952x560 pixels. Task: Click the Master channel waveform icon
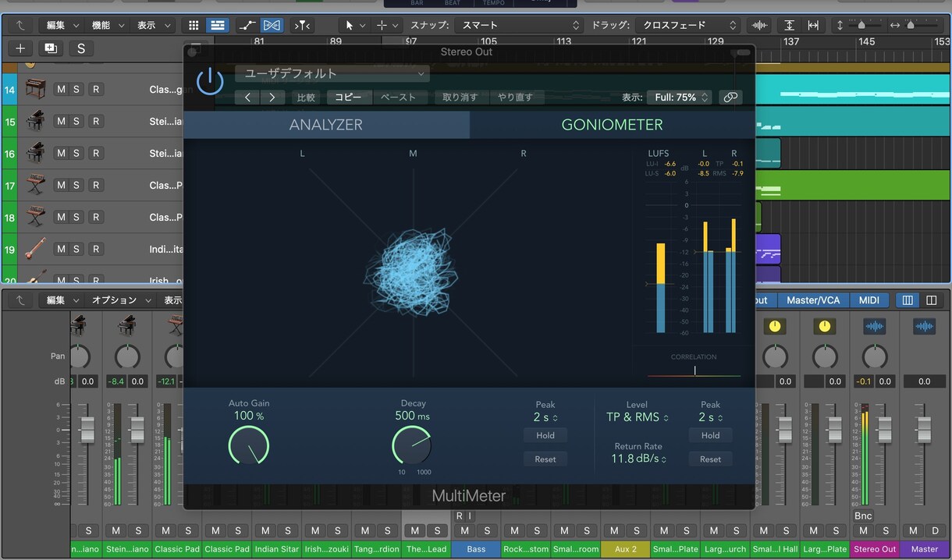[924, 326]
